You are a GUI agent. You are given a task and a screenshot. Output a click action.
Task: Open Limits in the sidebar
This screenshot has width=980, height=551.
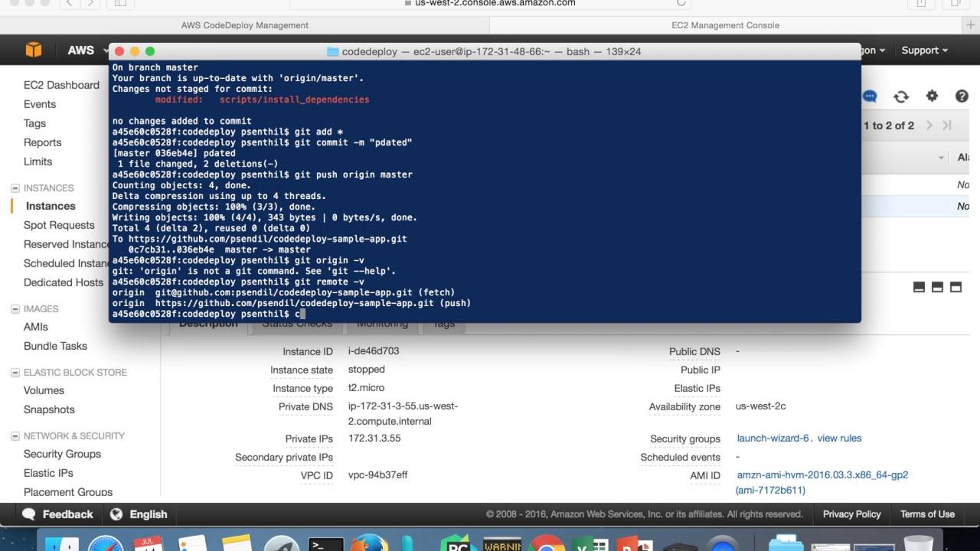pos(38,161)
